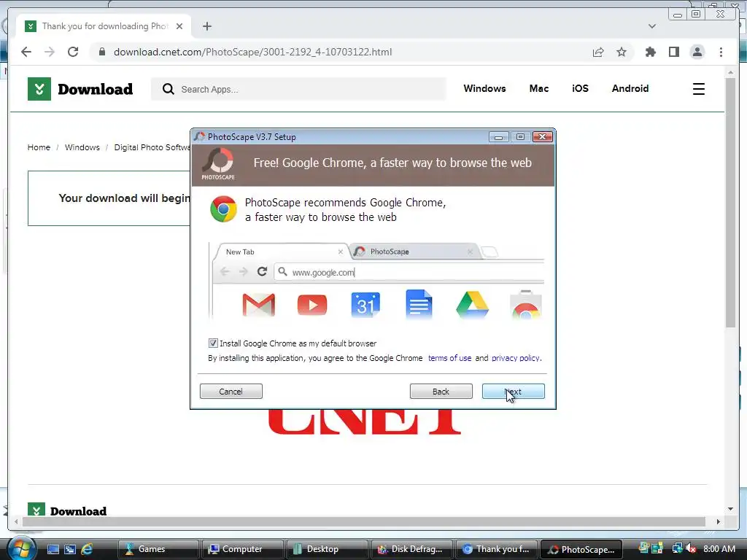The width and height of the screenshot is (747, 560).
Task: Open Google Chrome terms of use
Action: [449, 358]
